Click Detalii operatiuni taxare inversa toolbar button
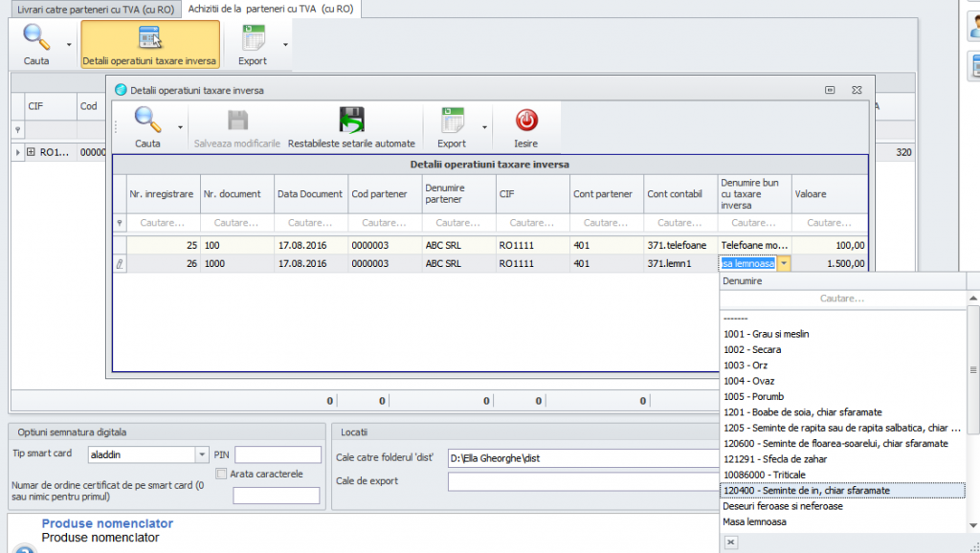 click(150, 44)
